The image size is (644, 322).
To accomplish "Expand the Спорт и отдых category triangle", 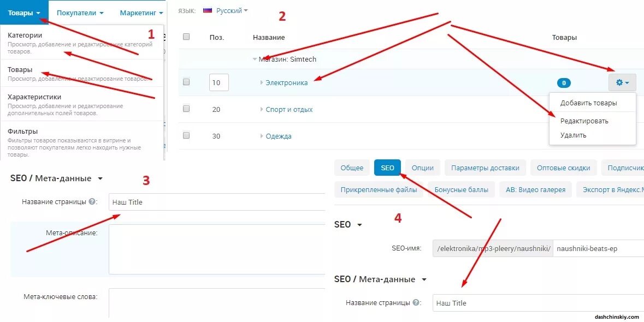I will (x=262, y=109).
